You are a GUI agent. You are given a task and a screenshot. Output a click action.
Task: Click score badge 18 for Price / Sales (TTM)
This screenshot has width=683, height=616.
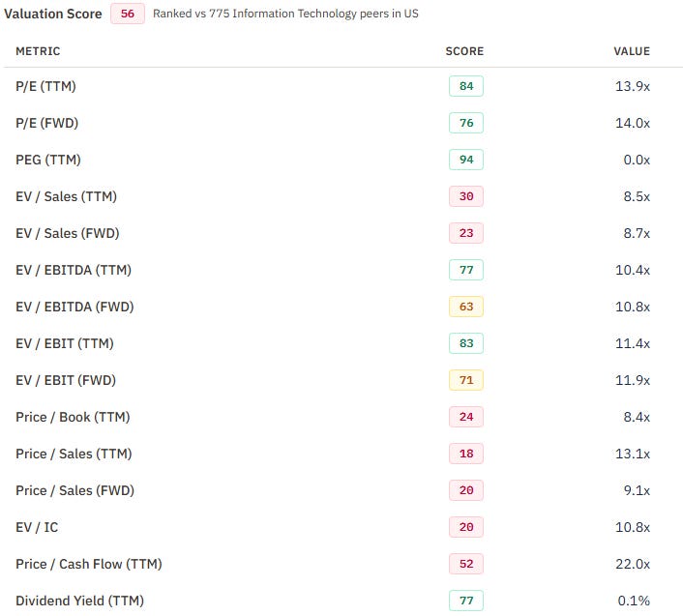[x=466, y=454]
